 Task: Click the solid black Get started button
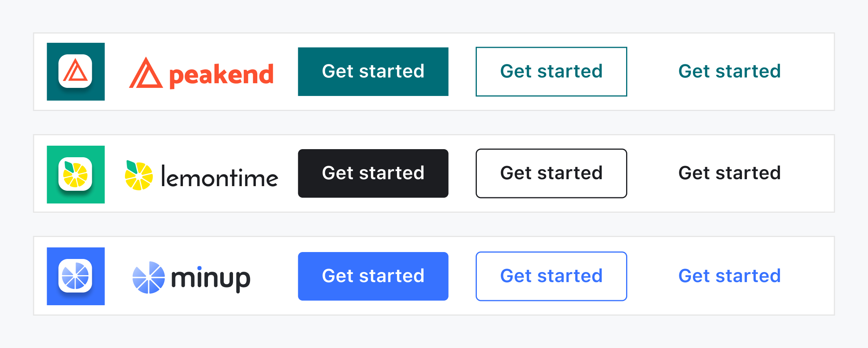[x=373, y=173]
